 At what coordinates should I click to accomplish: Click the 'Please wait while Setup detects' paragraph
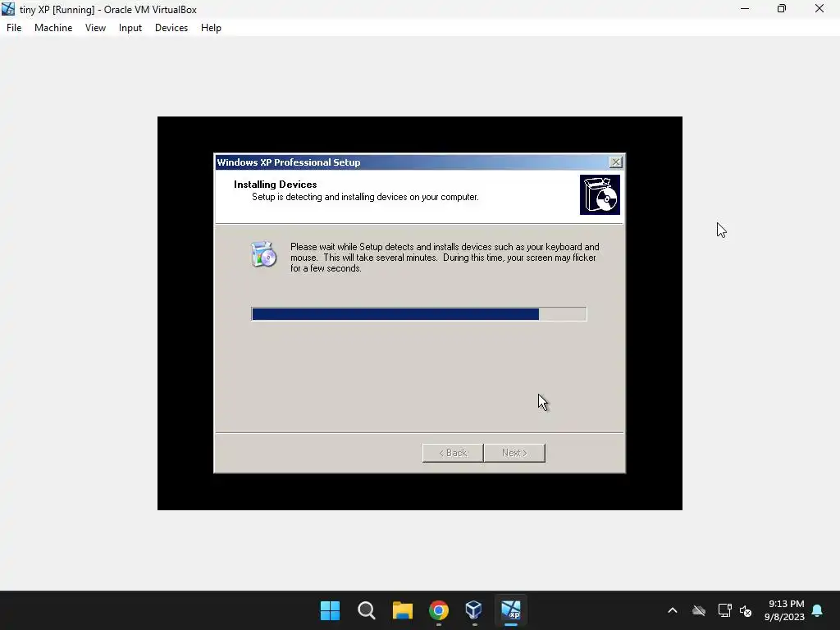(445, 258)
